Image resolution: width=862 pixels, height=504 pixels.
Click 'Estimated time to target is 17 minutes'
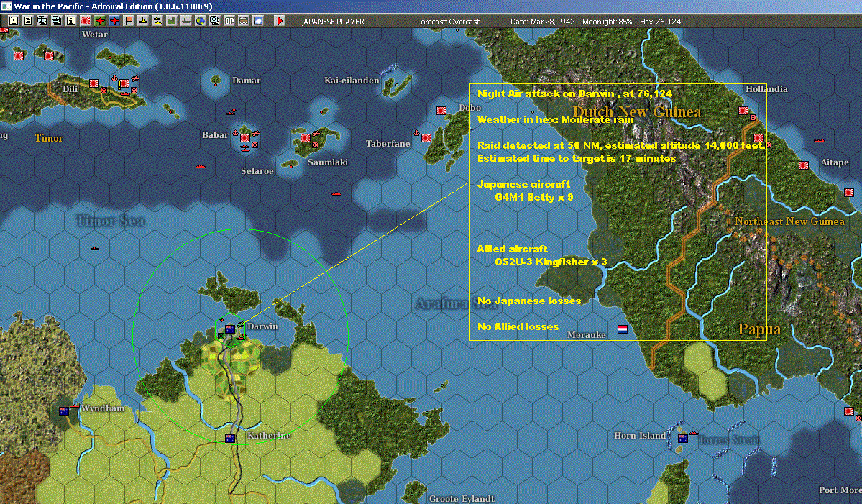pyautogui.click(x=577, y=158)
